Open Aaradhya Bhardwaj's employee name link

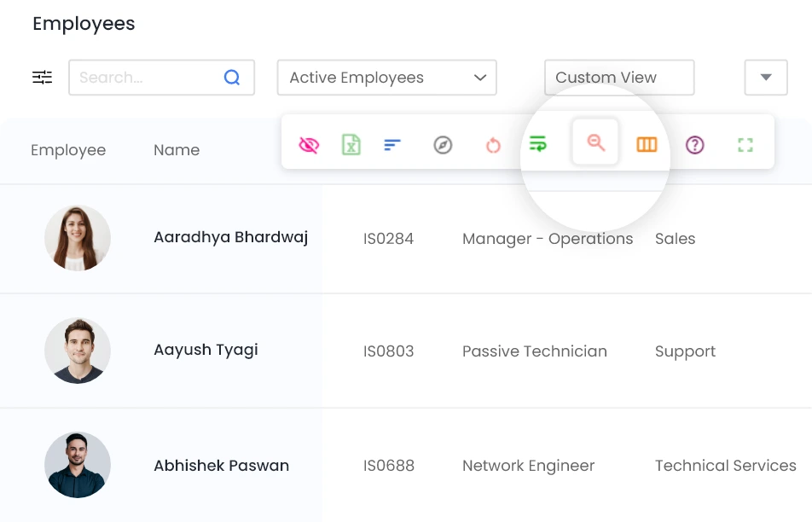click(230, 237)
